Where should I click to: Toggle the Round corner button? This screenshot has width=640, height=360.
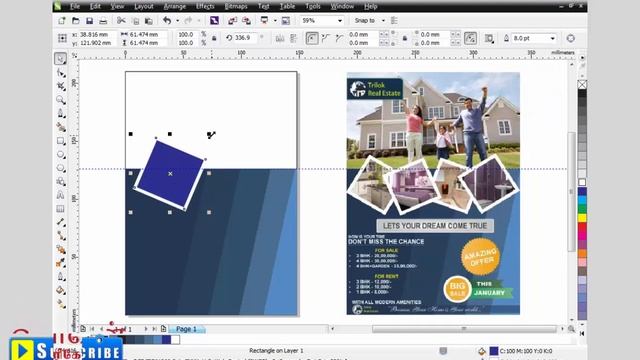point(312,38)
